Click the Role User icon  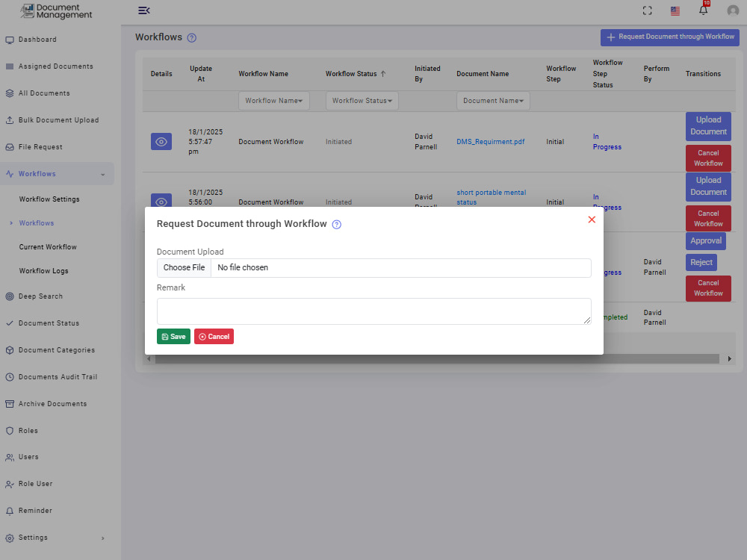pyautogui.click(x=10, y=485)
